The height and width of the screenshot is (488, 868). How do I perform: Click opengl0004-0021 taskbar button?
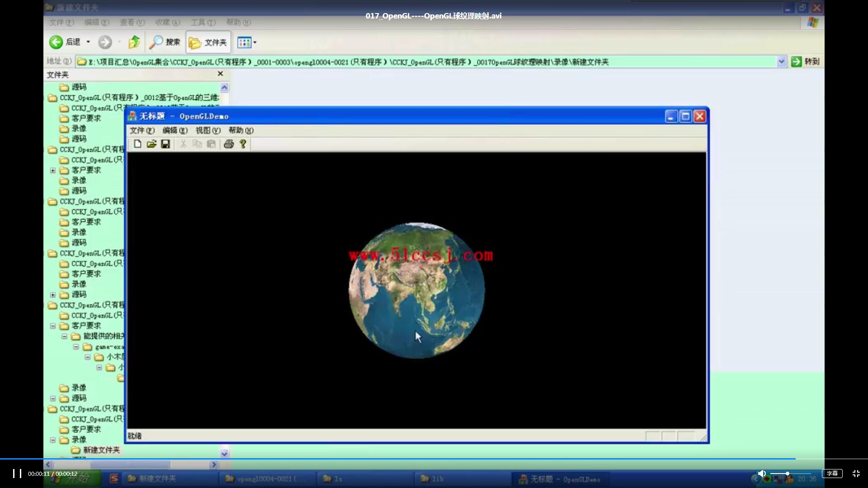268,479
